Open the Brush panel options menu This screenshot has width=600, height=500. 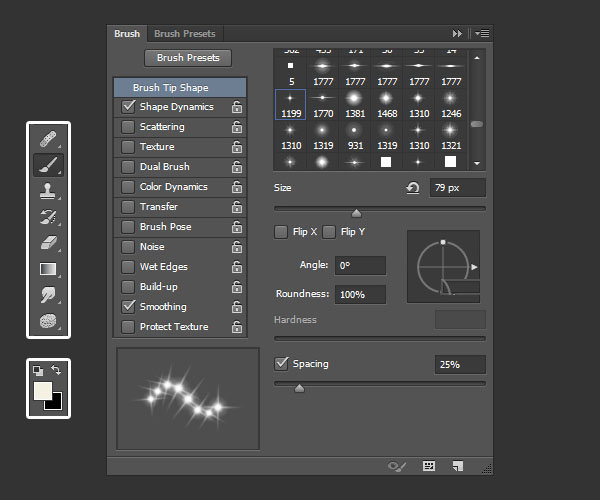(x=482, y=33)
